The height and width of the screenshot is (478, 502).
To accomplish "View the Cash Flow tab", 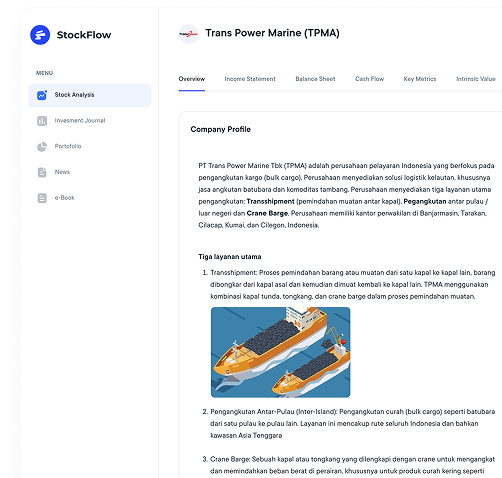I will (369, 79).
